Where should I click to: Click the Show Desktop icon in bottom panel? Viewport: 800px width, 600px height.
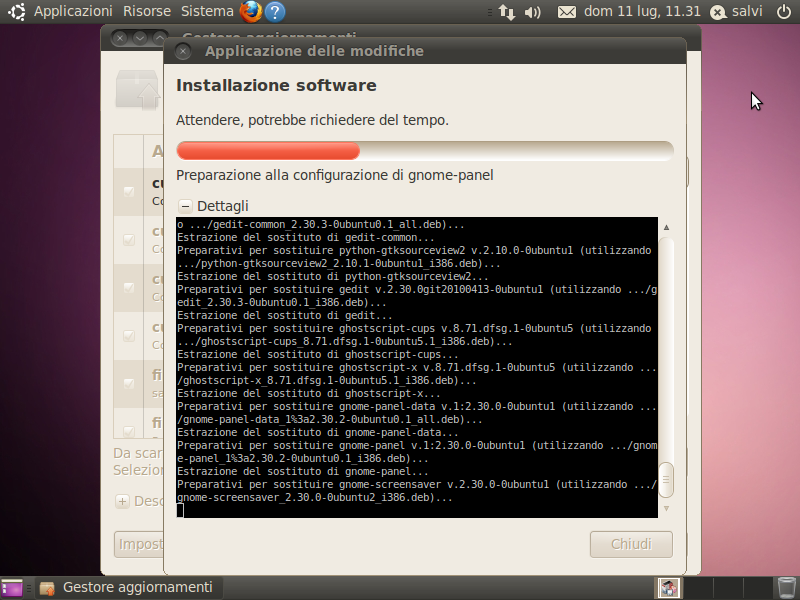12,588
